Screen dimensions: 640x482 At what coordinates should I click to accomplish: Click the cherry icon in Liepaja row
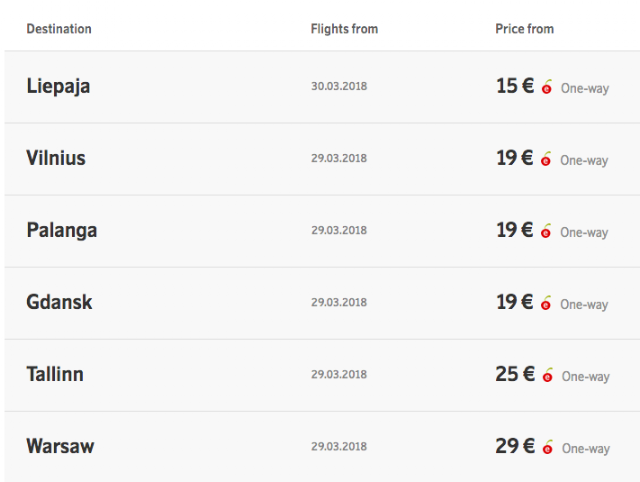pos(547,87)
